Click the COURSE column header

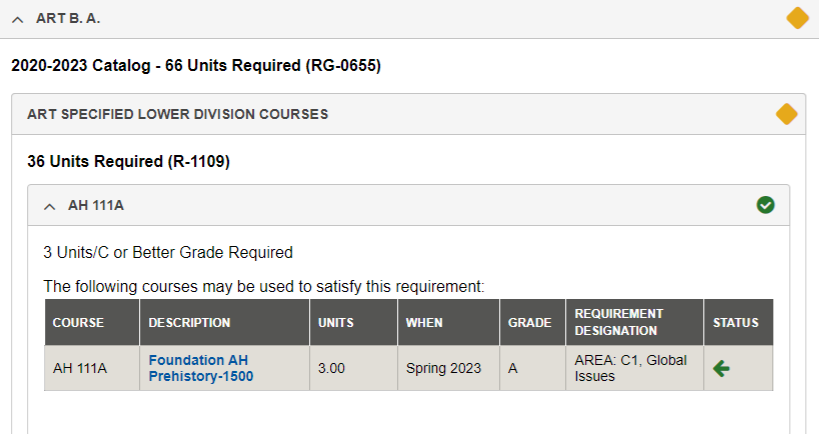coord(78,323)
